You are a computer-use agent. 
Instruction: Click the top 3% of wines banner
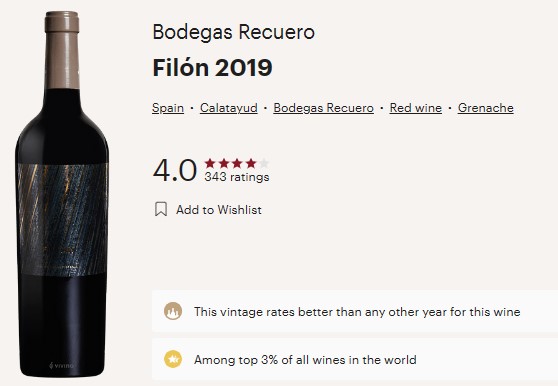(x=355, y=359)
